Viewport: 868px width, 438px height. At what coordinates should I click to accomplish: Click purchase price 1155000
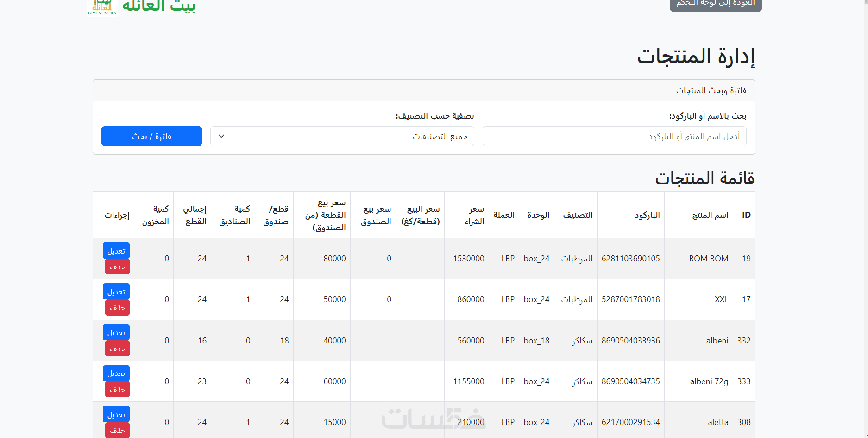pyautogui.click(x=468, y=381)
